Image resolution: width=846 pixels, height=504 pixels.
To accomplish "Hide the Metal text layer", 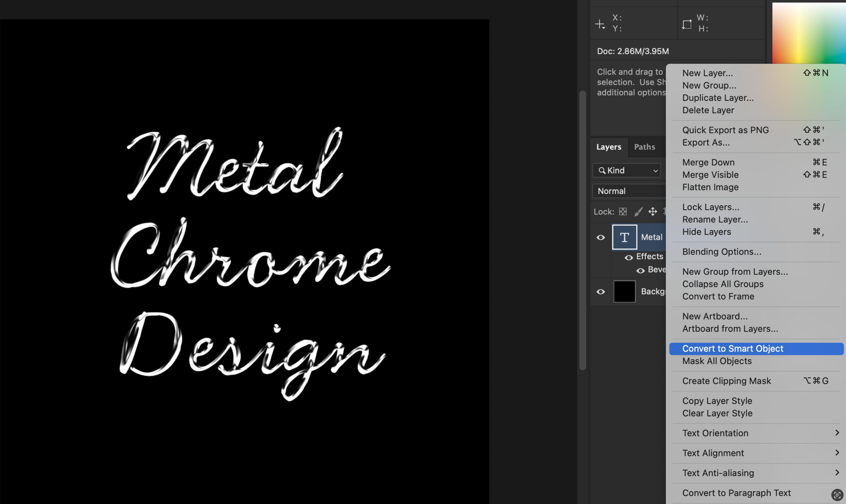I will click(x=600, y=237).
